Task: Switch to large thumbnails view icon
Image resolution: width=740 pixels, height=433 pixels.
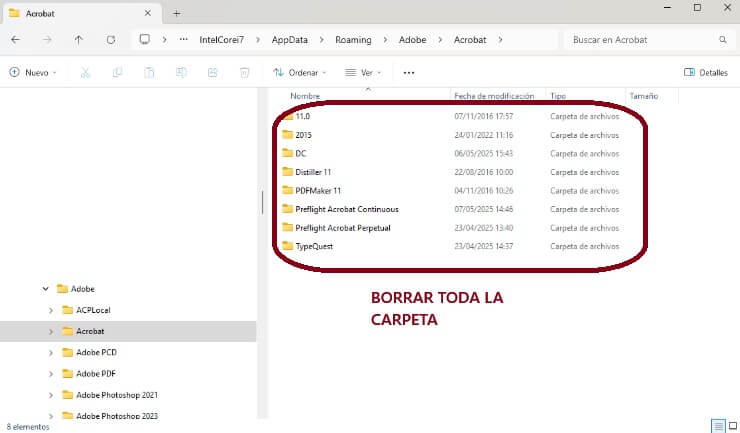Action: click(733, 426)
